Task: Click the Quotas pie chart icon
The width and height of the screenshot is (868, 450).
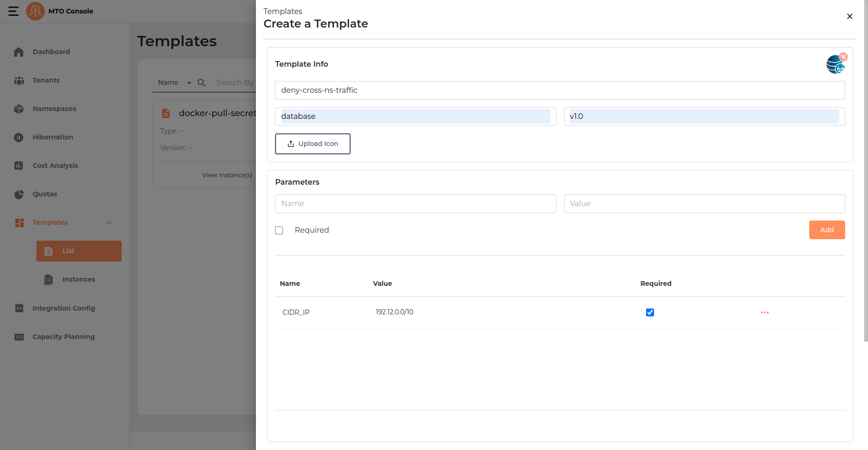Action: click(19, 194)
